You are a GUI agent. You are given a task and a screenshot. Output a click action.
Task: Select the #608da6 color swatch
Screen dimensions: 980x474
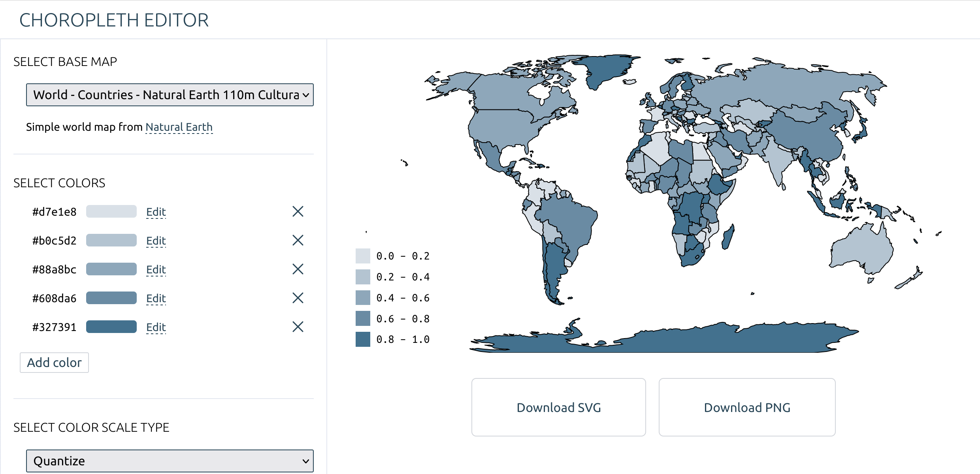click(111, 298)
